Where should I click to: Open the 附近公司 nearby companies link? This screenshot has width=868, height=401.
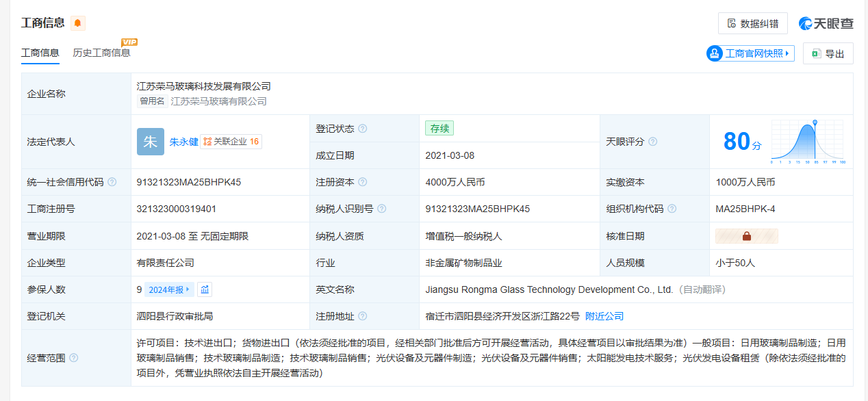pos(604,316)
